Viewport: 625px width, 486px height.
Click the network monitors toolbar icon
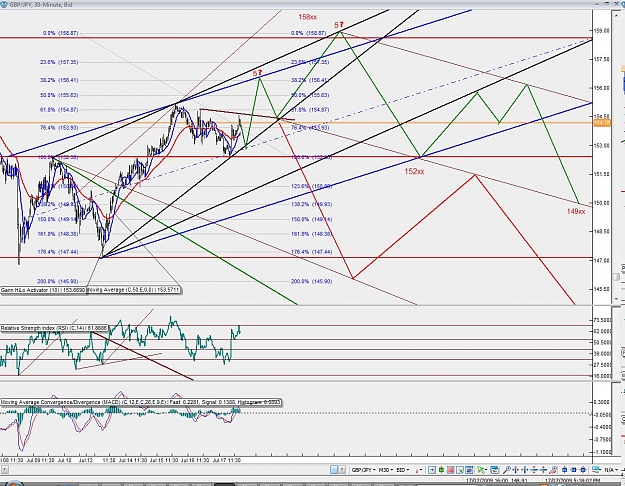pos(596,470)
